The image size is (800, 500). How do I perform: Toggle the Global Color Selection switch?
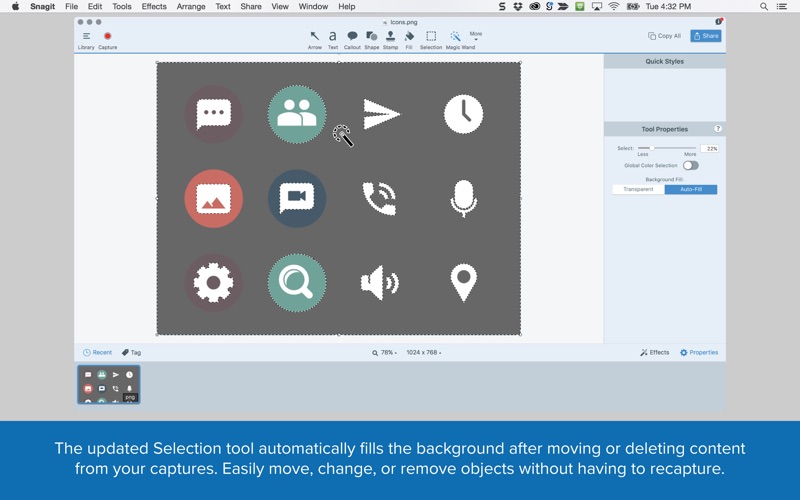pos(690,166)
